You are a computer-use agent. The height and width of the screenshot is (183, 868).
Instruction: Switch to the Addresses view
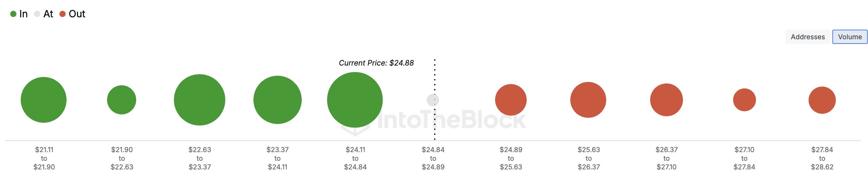[808, 37]
